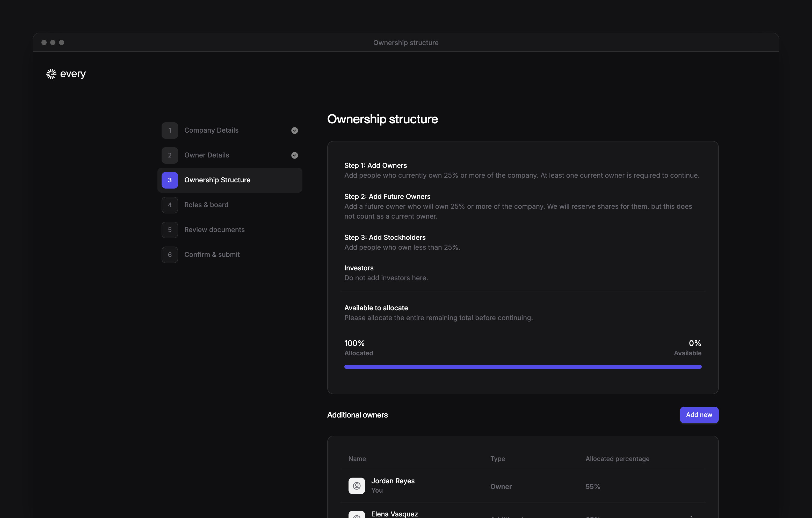Click the 100% Allocated value
Viewport: 812px width, 518px height.
(354, 343)
